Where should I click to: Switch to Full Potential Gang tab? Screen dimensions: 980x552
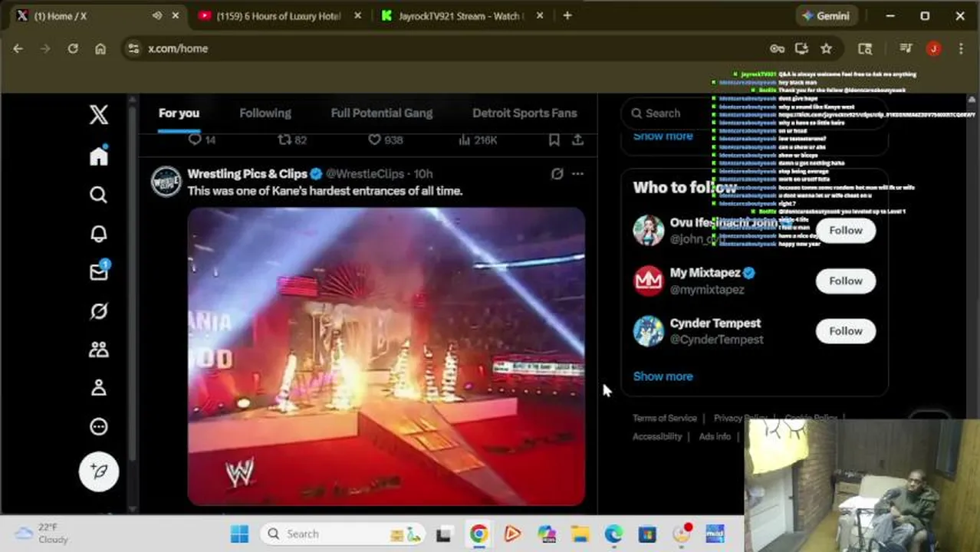[x=382, y=113]
